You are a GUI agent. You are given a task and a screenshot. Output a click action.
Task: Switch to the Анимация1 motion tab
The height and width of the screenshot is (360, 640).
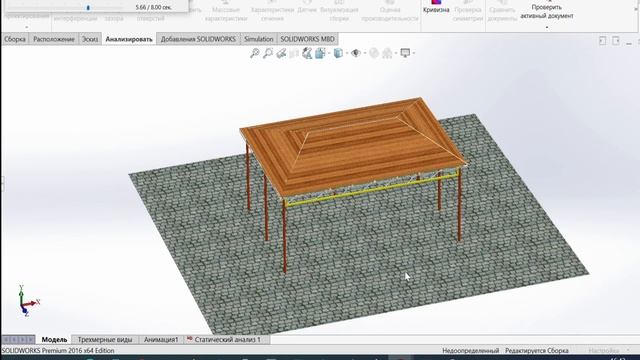161,340
